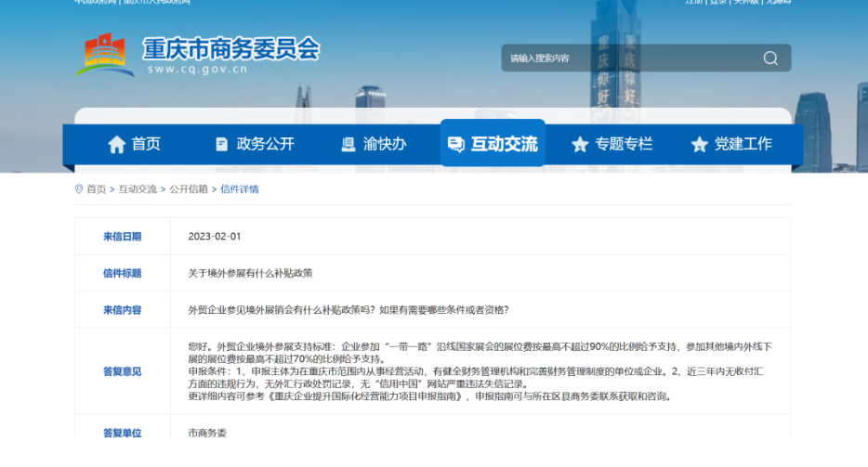Click the 来信日期 value 2023-02-01
This screenshot has height=467, width=868.
pos(214,237)
